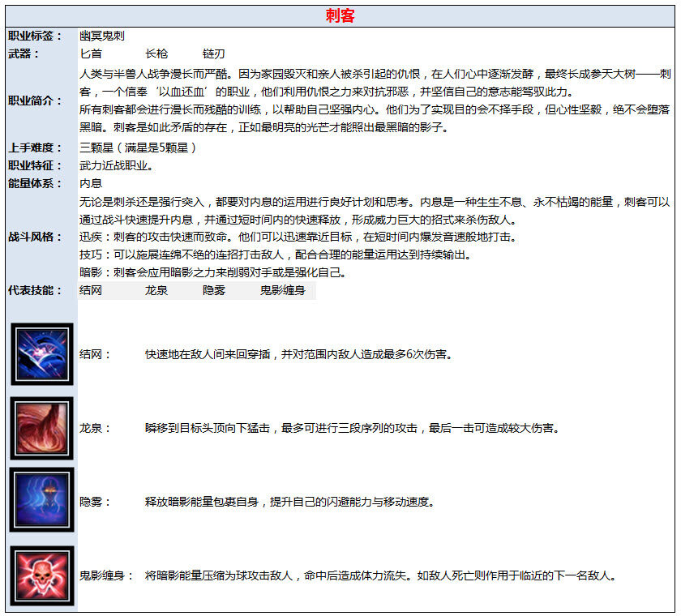Select the red flame 龙泉 skill image
Image resolution: width=681 pixels, height=616 pixels.
click(41, 427)
